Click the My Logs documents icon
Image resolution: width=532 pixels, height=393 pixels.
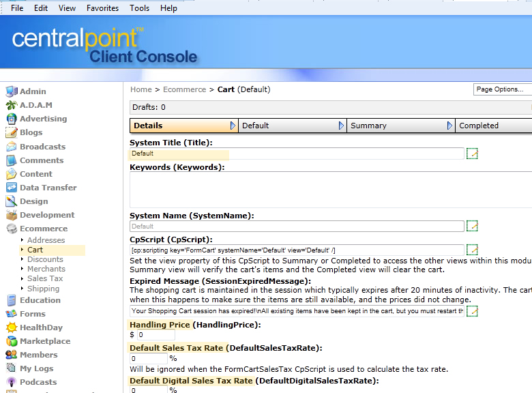11,368
